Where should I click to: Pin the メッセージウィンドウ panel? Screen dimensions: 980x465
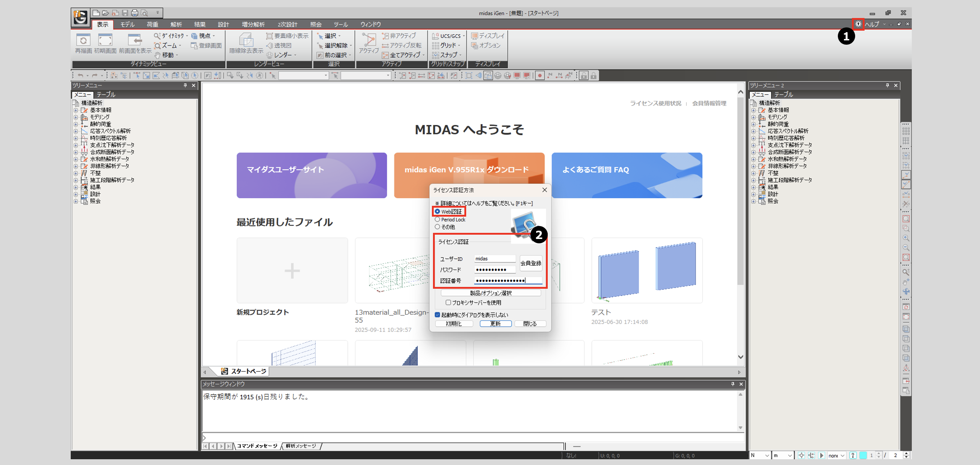point(733,384)
